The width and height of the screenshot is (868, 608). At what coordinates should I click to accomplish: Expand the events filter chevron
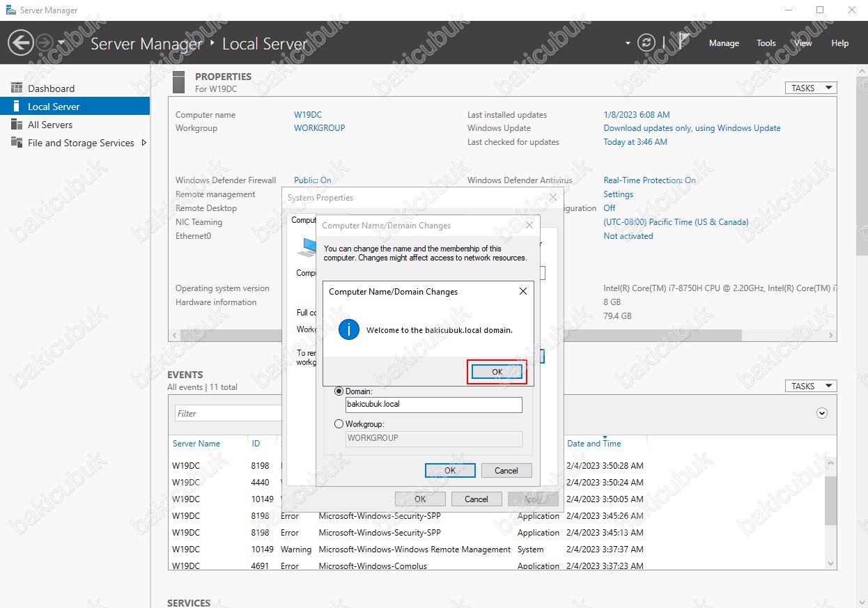tap(822, 413)
